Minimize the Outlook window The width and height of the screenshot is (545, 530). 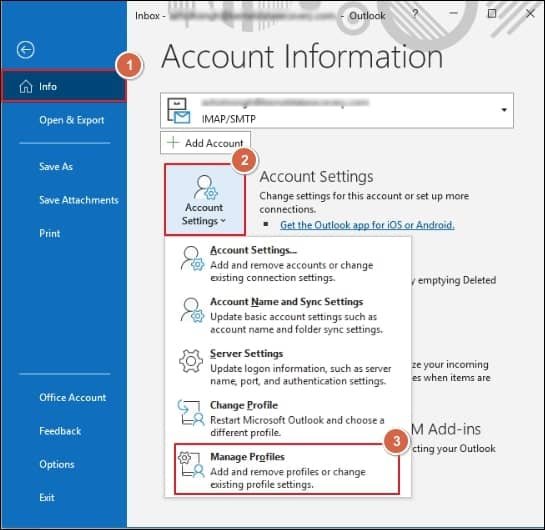tap(453, 14)
